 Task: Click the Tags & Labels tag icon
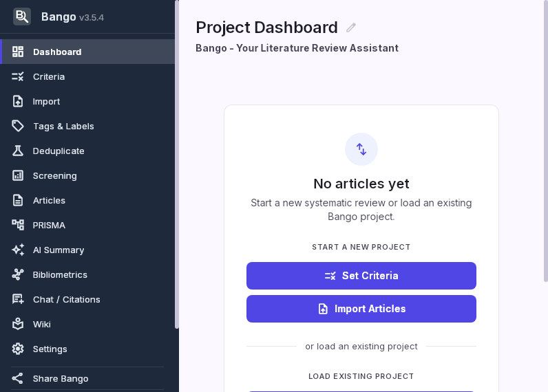point(18,126)
